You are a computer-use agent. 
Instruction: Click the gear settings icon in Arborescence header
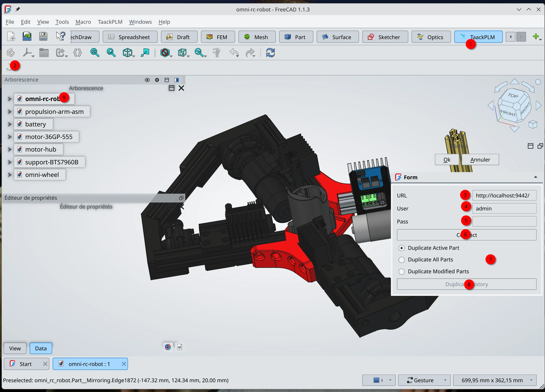tap(157, 80)
